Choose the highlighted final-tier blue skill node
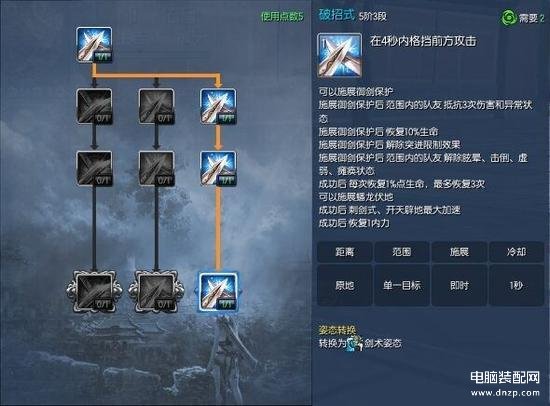 tap(218, 292)
